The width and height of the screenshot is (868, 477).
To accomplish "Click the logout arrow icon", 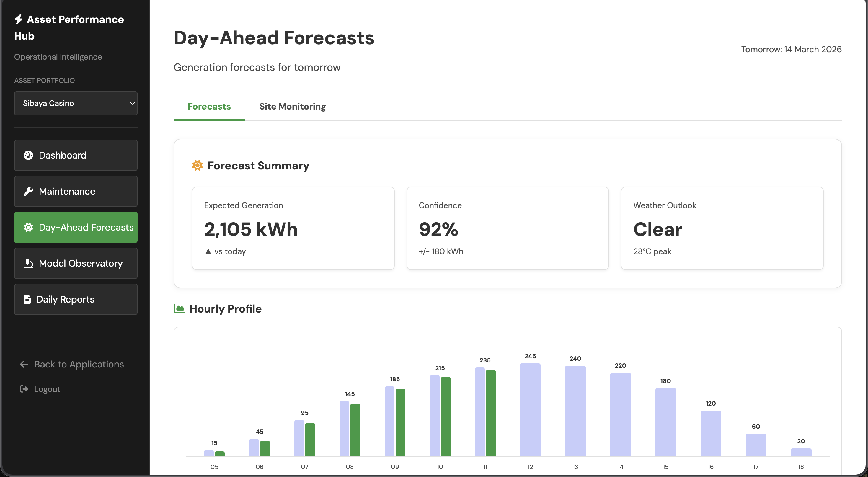I will click(24, 389).
